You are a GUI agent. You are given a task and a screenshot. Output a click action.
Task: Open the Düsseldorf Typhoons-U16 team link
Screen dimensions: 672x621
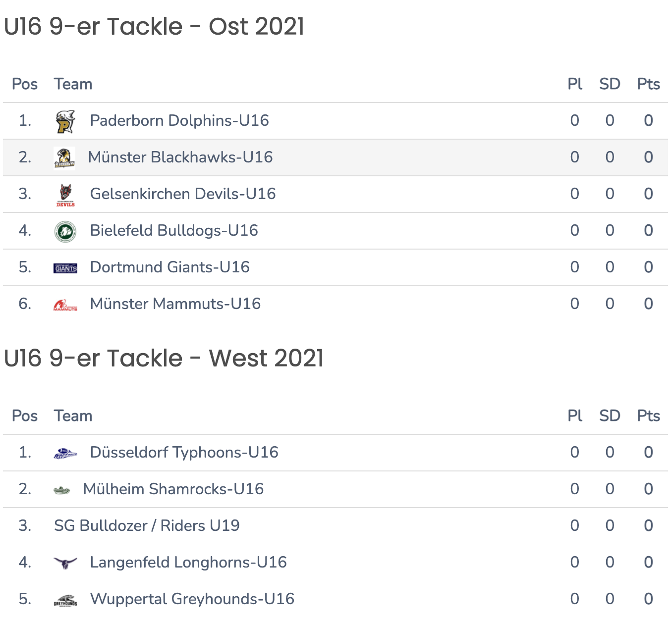184,452
